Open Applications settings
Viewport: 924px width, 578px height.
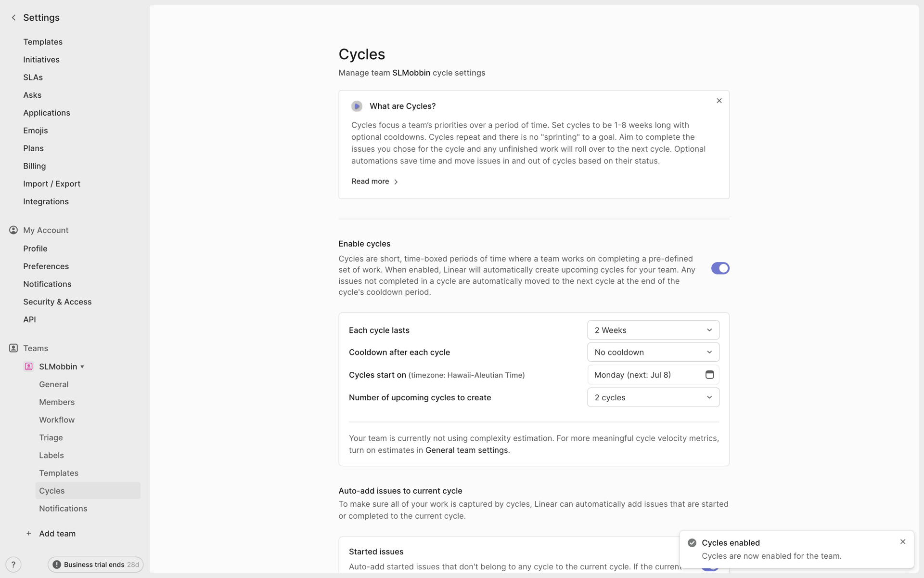[x=47, y=113]
